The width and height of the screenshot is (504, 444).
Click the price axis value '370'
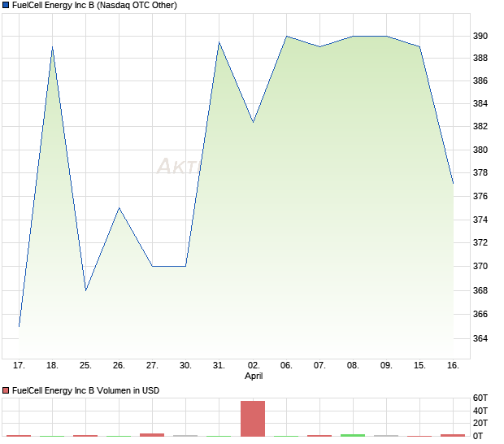tap(480, 266)
